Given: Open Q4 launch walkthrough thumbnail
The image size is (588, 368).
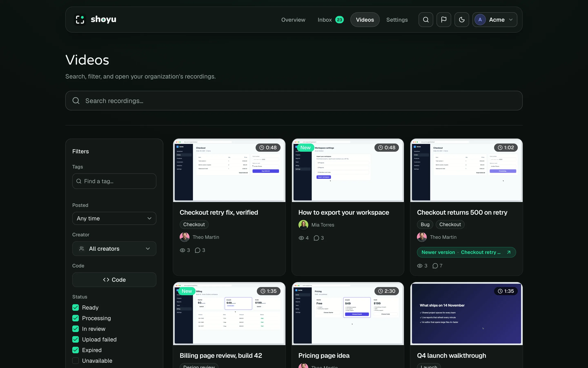Looking at the screenshot, I should point(466,314).
